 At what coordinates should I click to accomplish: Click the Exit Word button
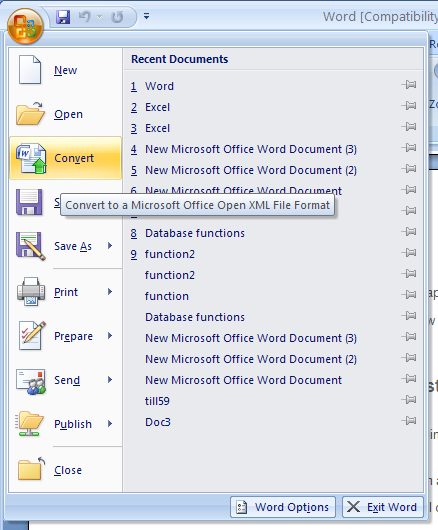pyautogui.click(x=383, y=507)
